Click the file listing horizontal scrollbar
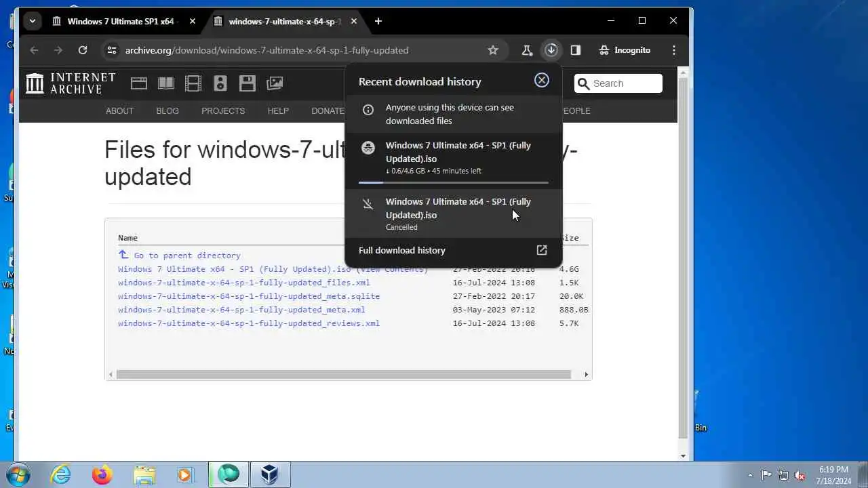 [x=344, y=374]
